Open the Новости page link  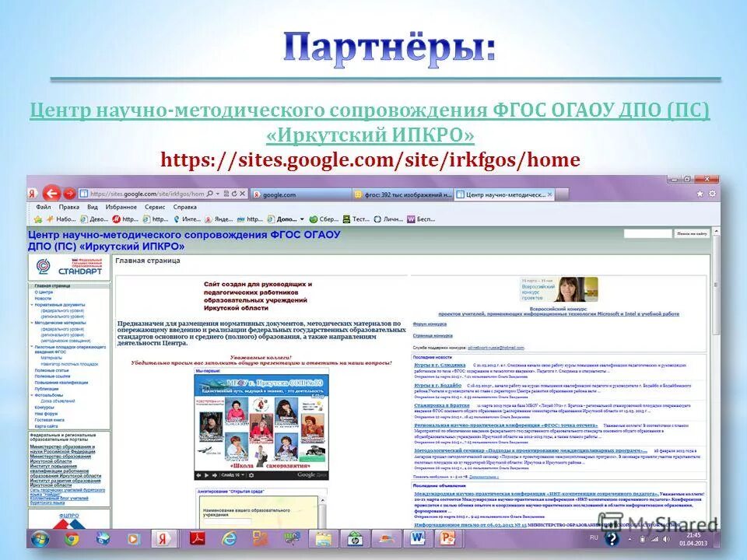click(x=43, y=296)
